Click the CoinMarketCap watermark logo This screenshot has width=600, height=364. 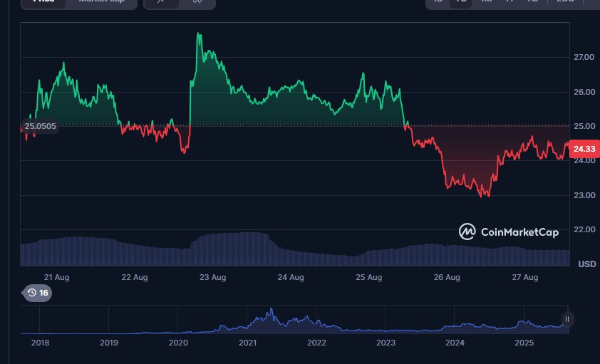point(509,232)
